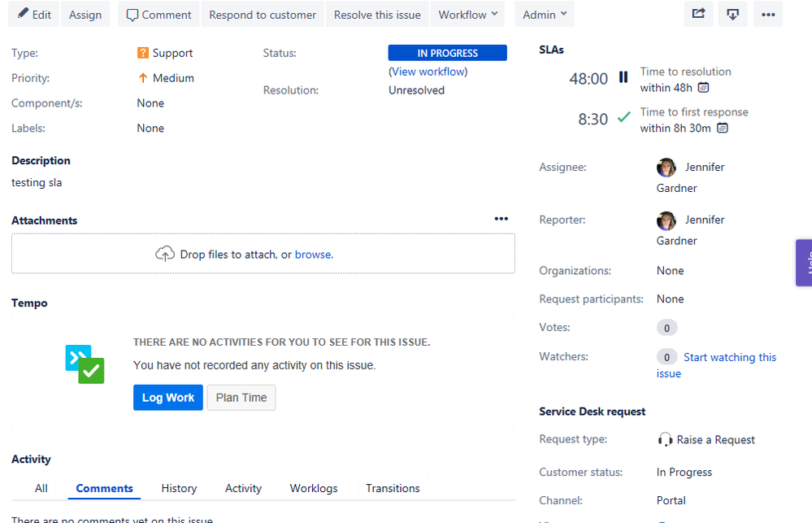This screenshot has width=812, height=523.
Task: Click the Support type question-mark icon
Action: [143, 53]
